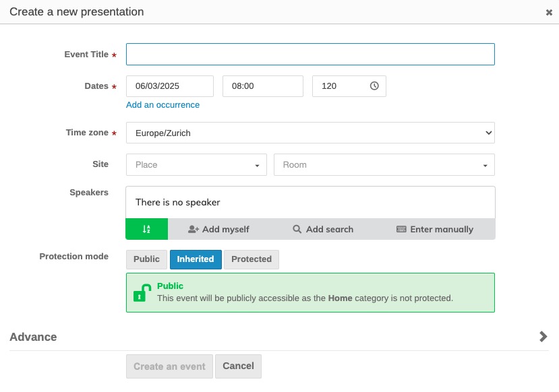Open the Place site dropdown
559x392 pixels.
(196, 164)
